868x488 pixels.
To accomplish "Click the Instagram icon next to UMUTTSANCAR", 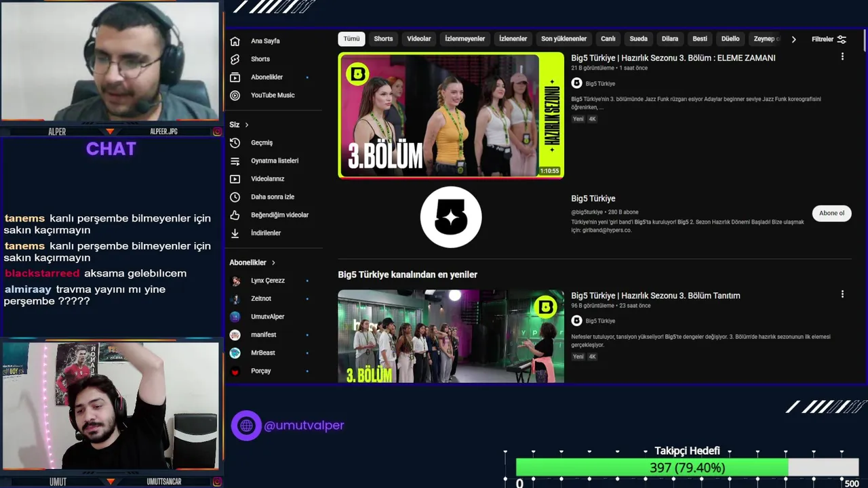I will point(217,482).
